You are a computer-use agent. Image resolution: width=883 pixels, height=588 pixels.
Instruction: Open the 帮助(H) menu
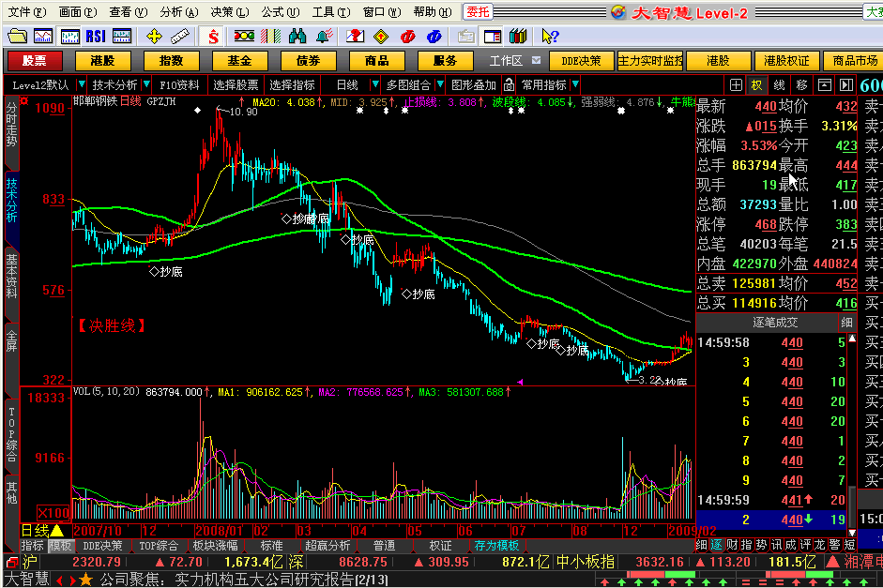point(432,12)
